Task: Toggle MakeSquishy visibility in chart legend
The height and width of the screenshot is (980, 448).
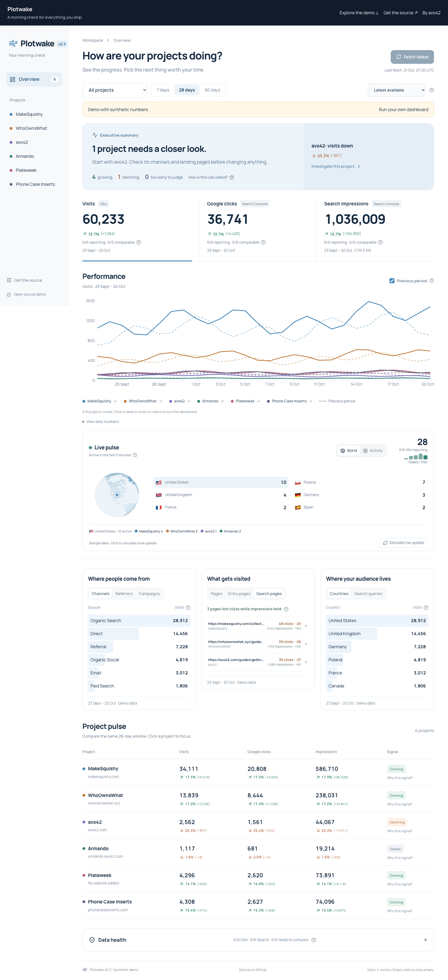Action: click(x=100, y=401)
